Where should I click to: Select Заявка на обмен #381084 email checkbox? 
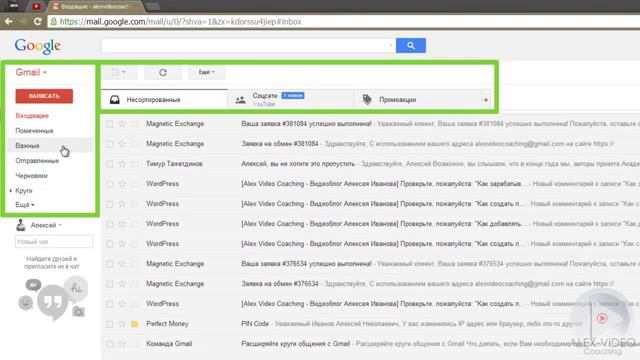click(x=109, y=144)
